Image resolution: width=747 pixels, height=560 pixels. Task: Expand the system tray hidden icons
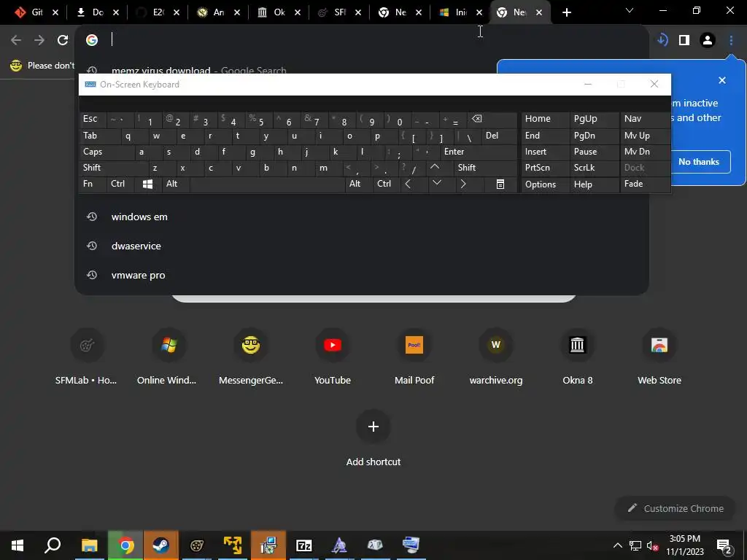(617, 545)
